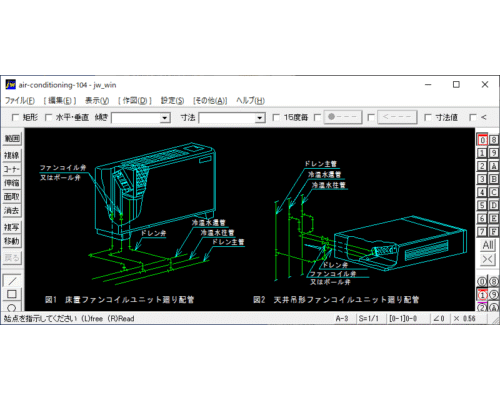
Task: Tick the checkbox beside the ●--- button
Action: pyautogui.click(x=318, y=117)
